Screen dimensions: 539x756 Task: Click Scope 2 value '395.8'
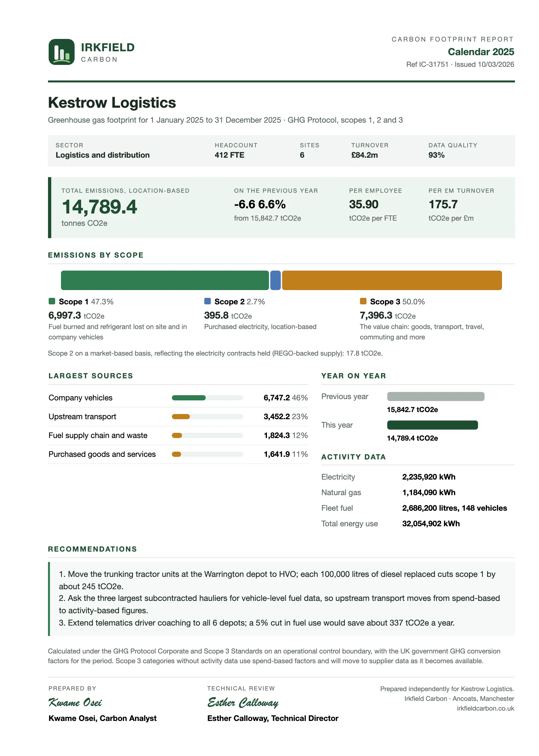coord(216,315)
